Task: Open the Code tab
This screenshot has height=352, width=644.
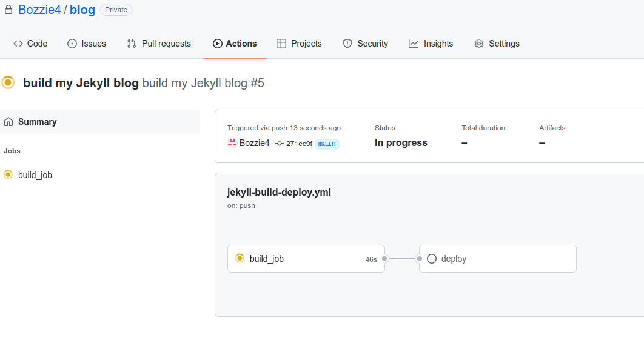Action: pos(30,44)
